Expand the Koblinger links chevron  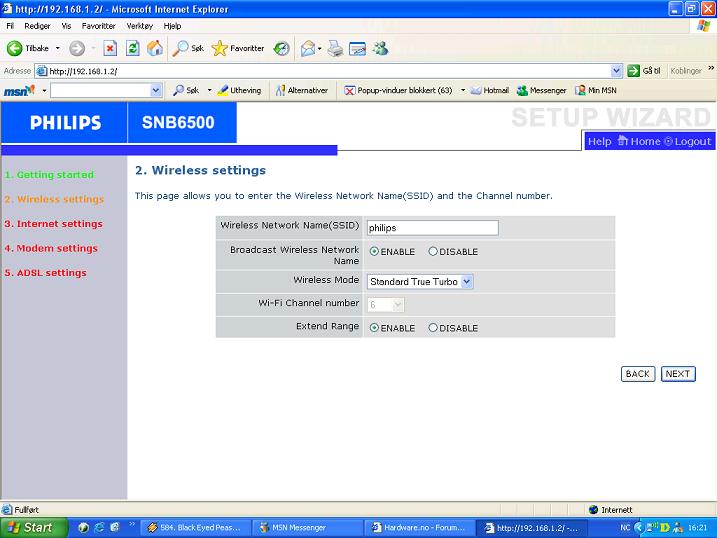(711, 68)
